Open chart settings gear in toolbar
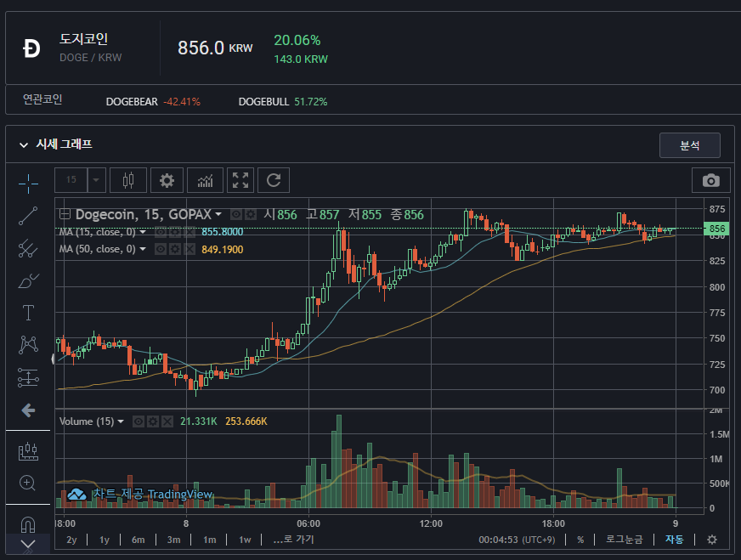The image size is (741, 560). click(x=167, y=180)
